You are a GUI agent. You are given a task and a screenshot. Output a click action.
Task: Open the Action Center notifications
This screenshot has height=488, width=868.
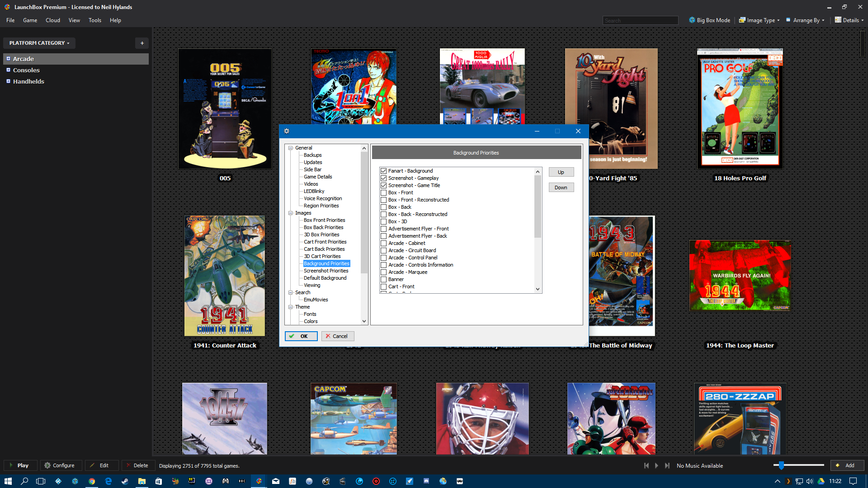(x=853, y=481)
